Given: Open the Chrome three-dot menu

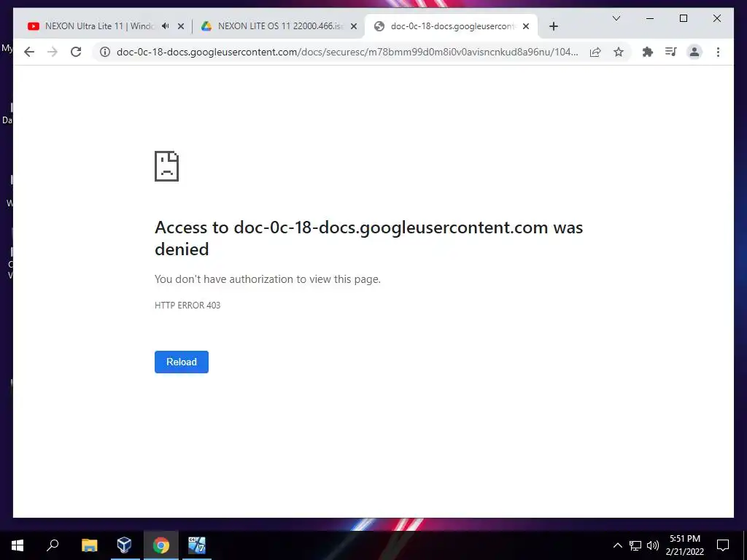Looking at the screenshot, I should coord(718,52).
